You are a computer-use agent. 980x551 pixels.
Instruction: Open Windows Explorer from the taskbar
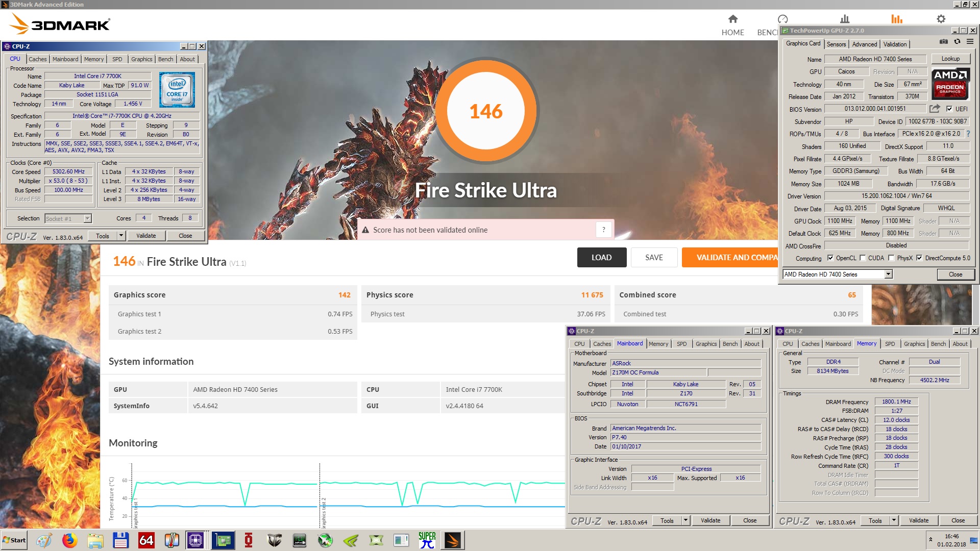(x=95, y=540)
